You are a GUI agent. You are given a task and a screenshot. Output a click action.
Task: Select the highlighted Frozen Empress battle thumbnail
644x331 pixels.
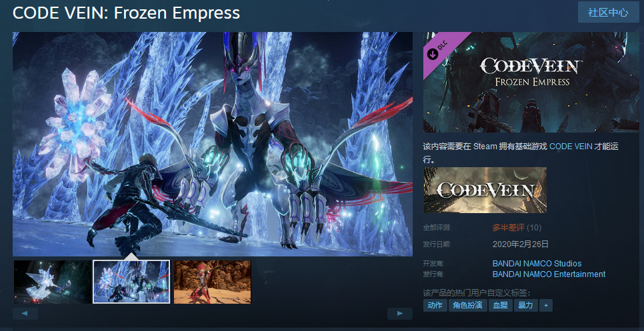tap(132, 282)
